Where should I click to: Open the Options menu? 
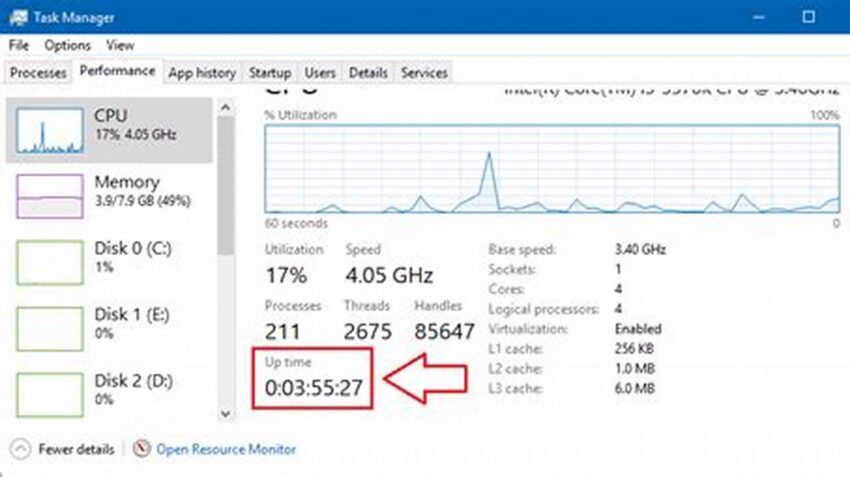coord(67,46)
